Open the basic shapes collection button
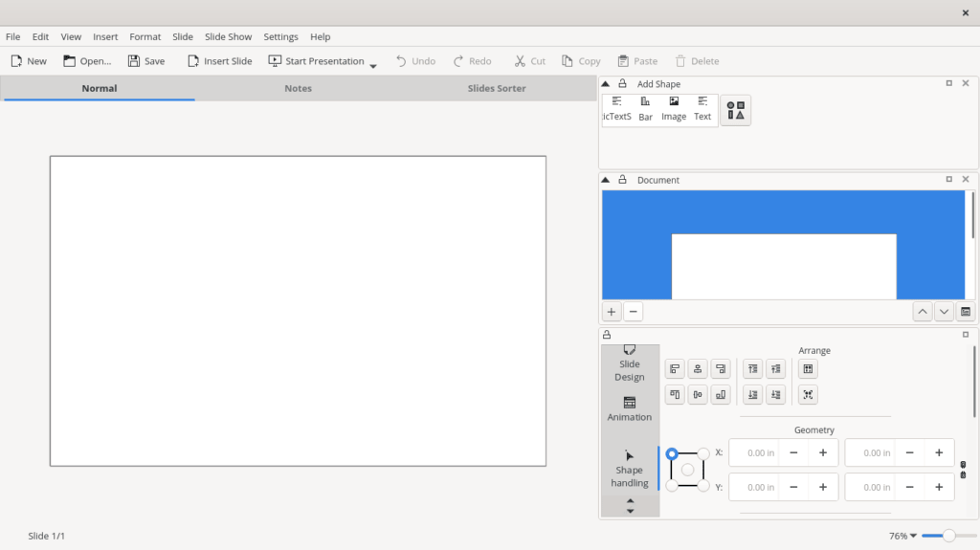Screen dimensions: 980x550 (735, 110)
